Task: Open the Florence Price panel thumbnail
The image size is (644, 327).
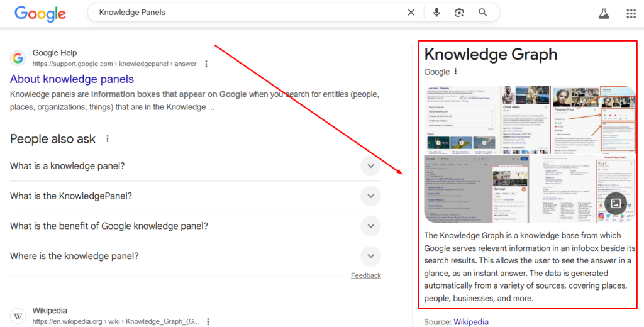Action: [593, 119]
